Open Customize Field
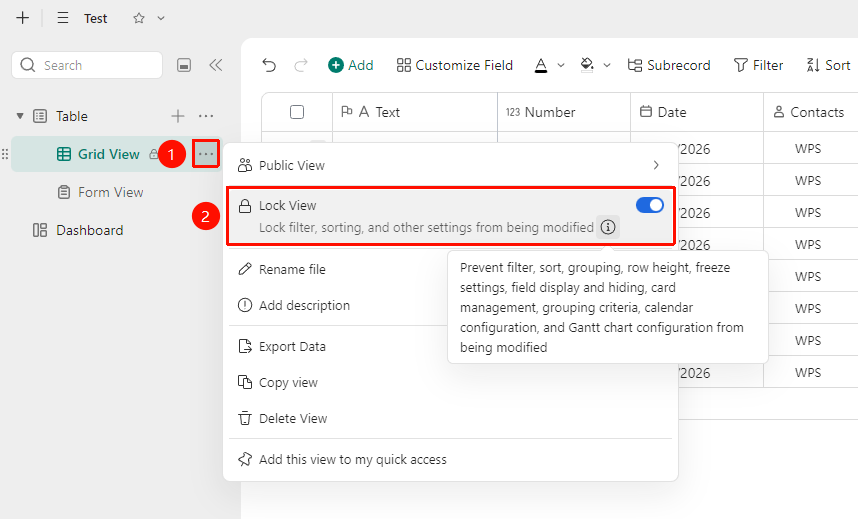Image resolution: width=858 pixels, height=519 pixels. tap(455, 65)
